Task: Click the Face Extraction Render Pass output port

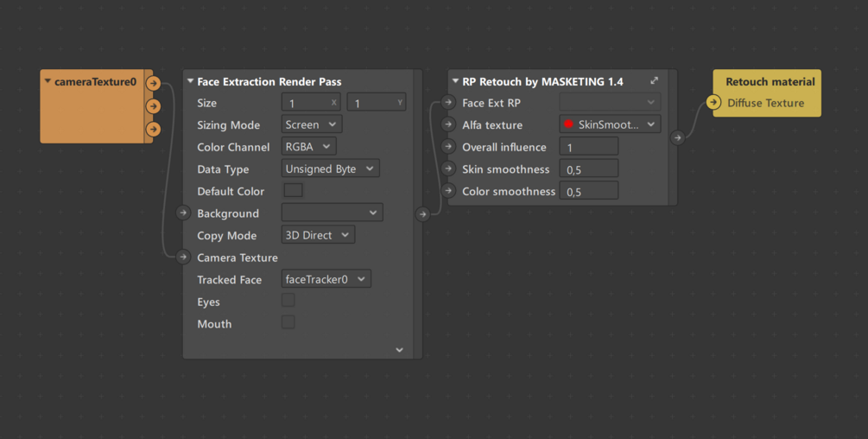Action: point(422,214)
